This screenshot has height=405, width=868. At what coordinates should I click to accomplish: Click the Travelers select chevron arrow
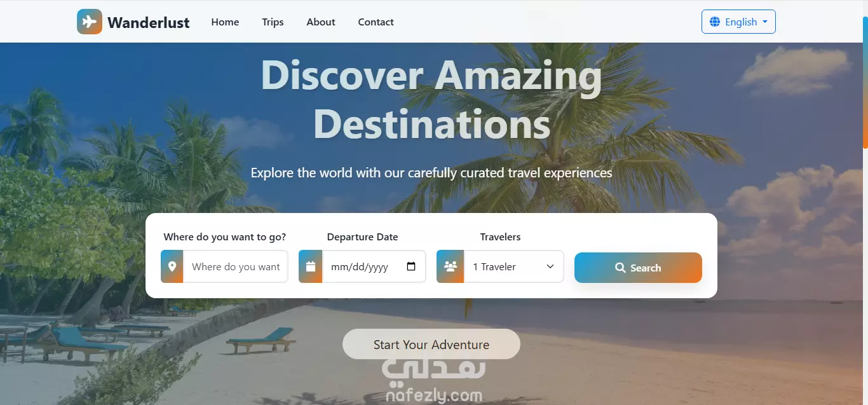pyautogui.click(x=550, y=266)
